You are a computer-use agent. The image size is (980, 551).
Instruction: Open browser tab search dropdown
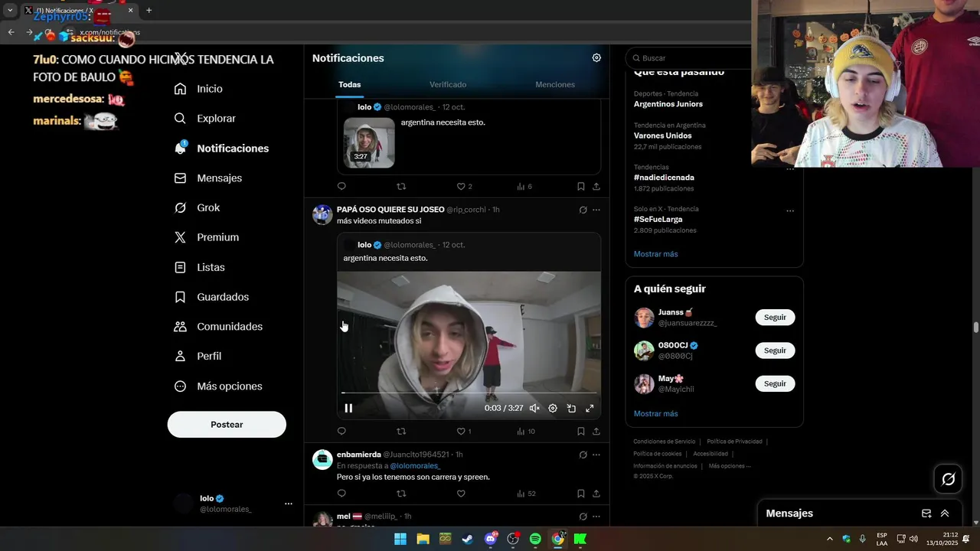(10, 11)
